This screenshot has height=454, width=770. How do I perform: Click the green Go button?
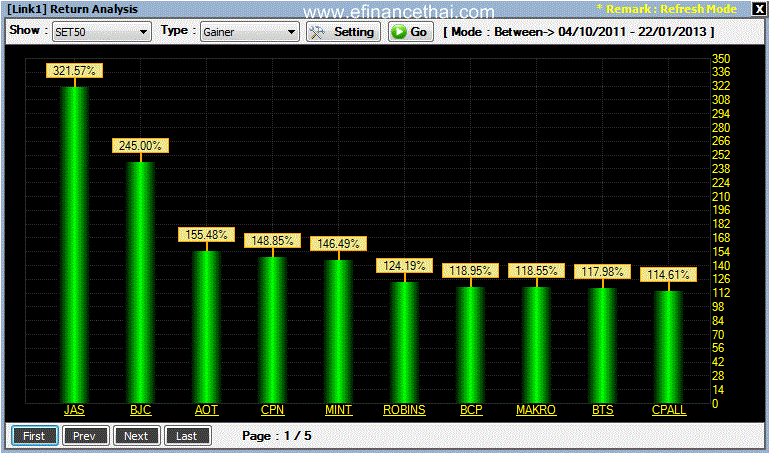point(411,32)
